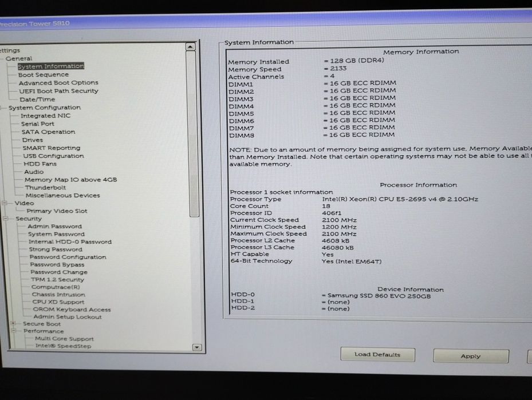Click the Core Count value 18
The image size is (532, 400).
click(x=326, y=206)
